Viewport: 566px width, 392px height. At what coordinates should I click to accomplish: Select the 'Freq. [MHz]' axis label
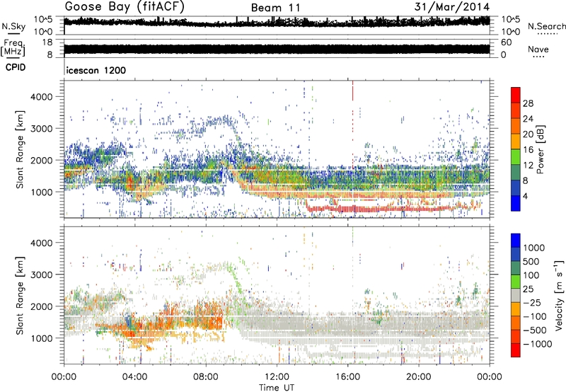click(13, 48)
